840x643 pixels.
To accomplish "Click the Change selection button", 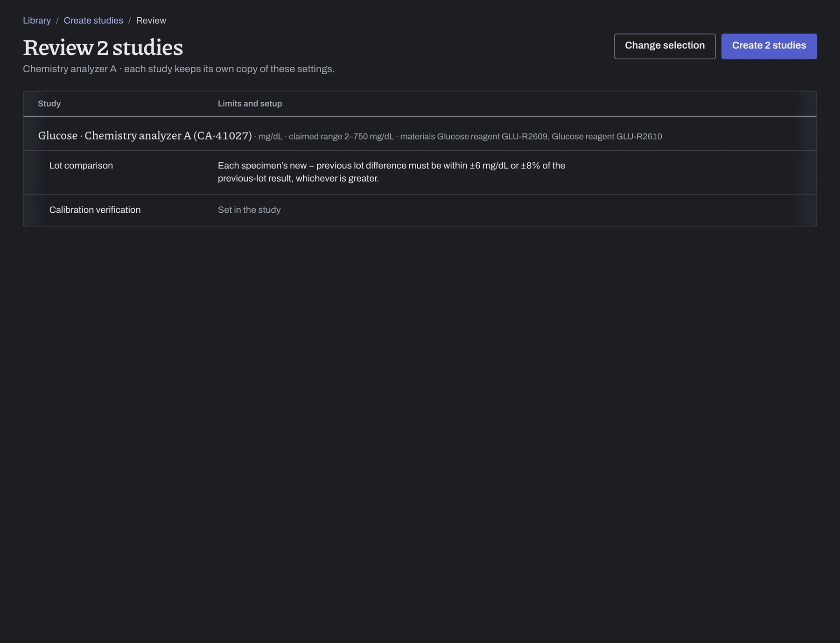I will [665, 46].
